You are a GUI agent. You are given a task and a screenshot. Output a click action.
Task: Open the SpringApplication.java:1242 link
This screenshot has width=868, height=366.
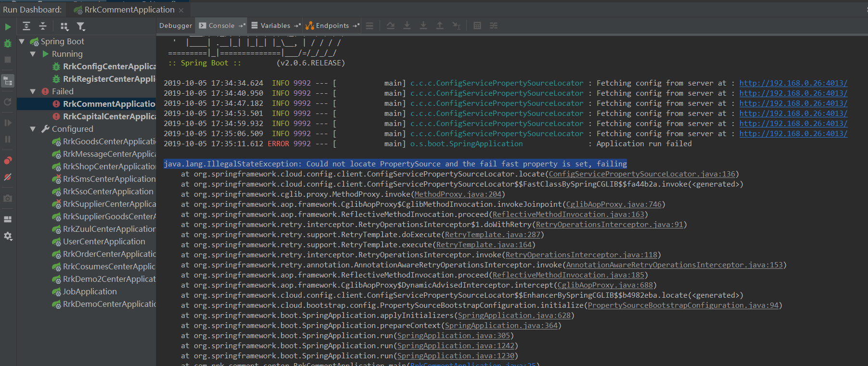pyautogui.click(x=456, y=346)
